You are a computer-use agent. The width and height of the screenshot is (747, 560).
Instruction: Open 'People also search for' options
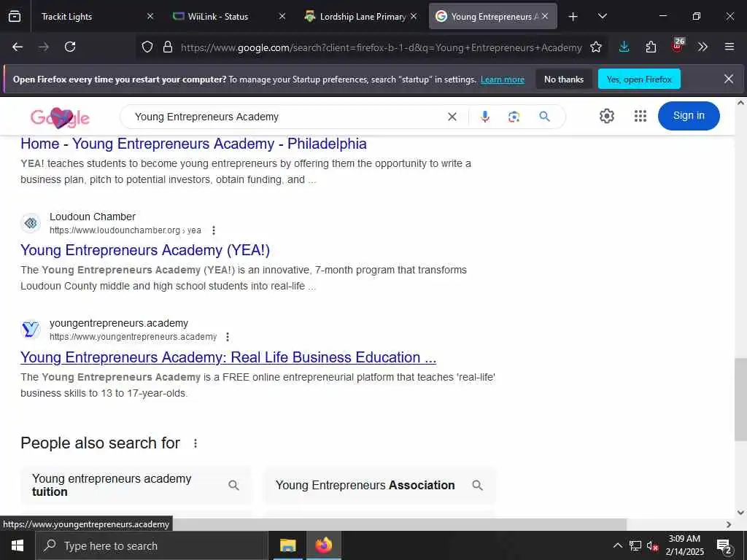pyautogui.click(x=196, y=443)
